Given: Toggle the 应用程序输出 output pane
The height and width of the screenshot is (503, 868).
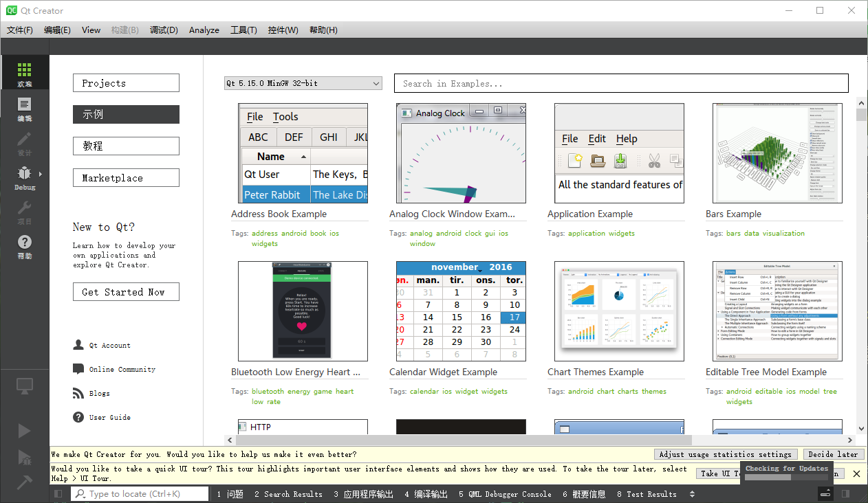Looking at the screenshot, I should pyautogui.click(x=364, y=494).
